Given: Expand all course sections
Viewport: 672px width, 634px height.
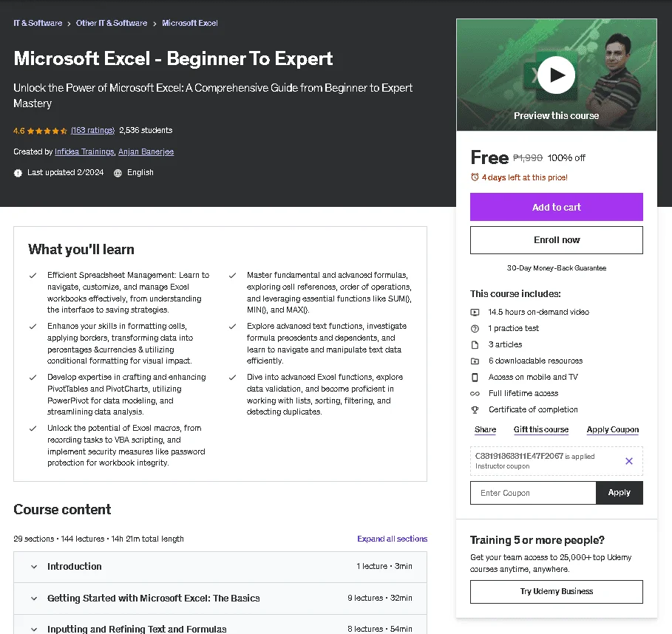Looking at the screenshot, I should point(392,539).
